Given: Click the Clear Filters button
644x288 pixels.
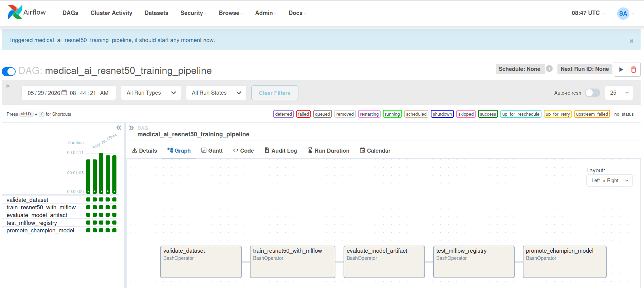Looking at the screenshot, I should click(275, 93).
